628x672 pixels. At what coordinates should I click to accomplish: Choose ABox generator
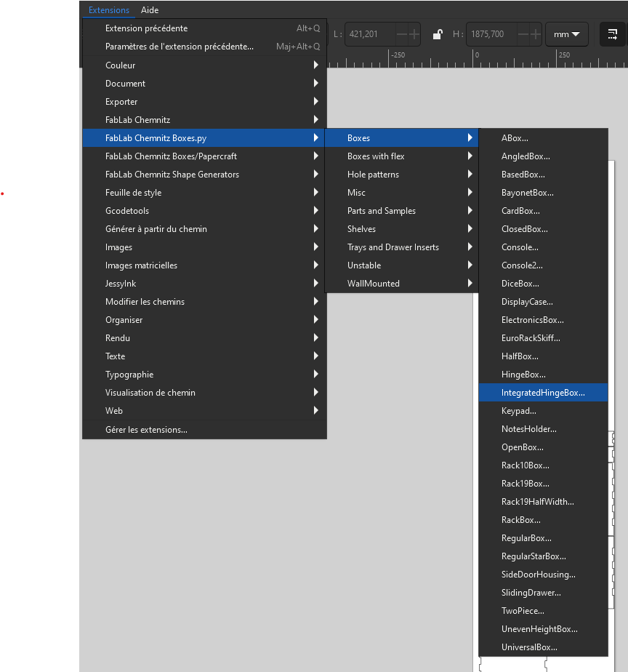(x=543, y=138)
